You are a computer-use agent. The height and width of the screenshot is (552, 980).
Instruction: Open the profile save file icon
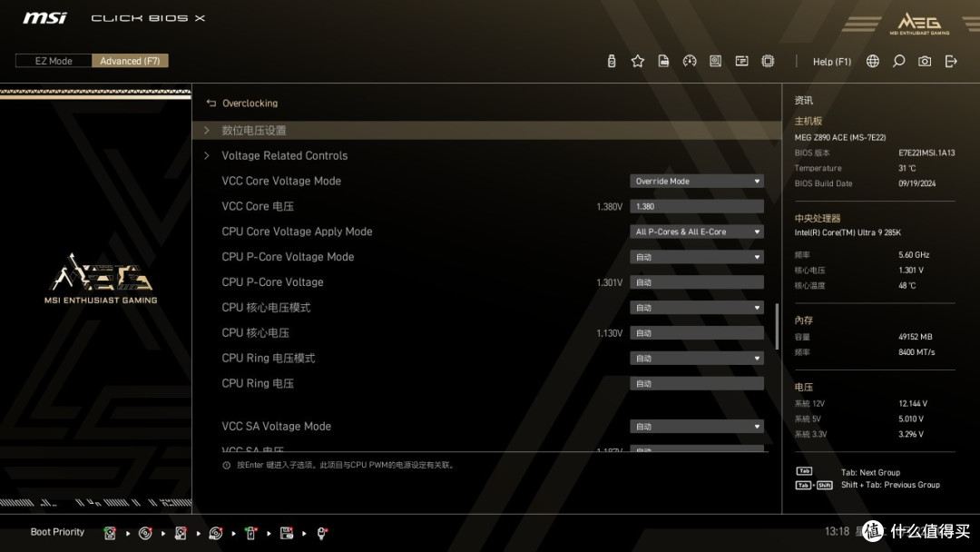[x=663, y=61]
